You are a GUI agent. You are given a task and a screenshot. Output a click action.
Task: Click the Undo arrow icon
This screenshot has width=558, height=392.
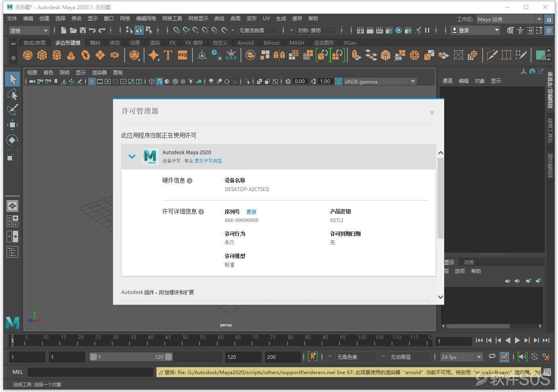click(92, 30)
